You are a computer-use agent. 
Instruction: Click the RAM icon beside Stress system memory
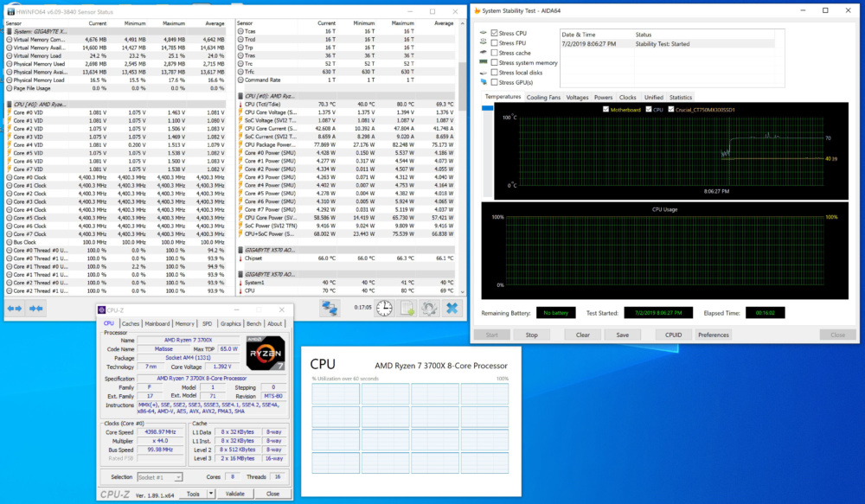tap(484, 62)
